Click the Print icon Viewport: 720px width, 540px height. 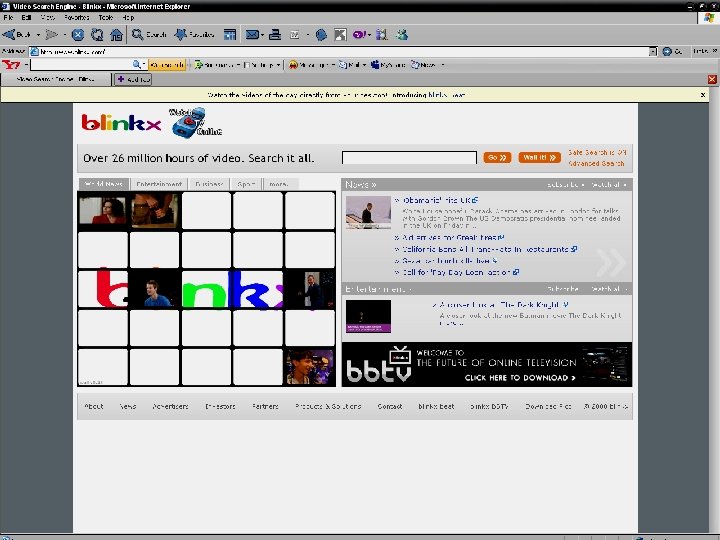click(x=275, y=34)
